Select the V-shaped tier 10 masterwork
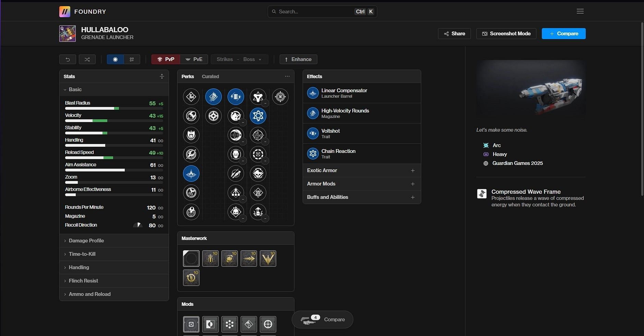 point(268,259)
